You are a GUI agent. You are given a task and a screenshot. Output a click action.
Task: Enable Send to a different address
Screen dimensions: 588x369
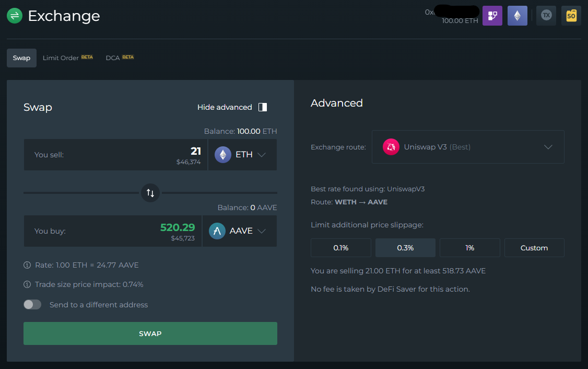[x=32, y=304]
